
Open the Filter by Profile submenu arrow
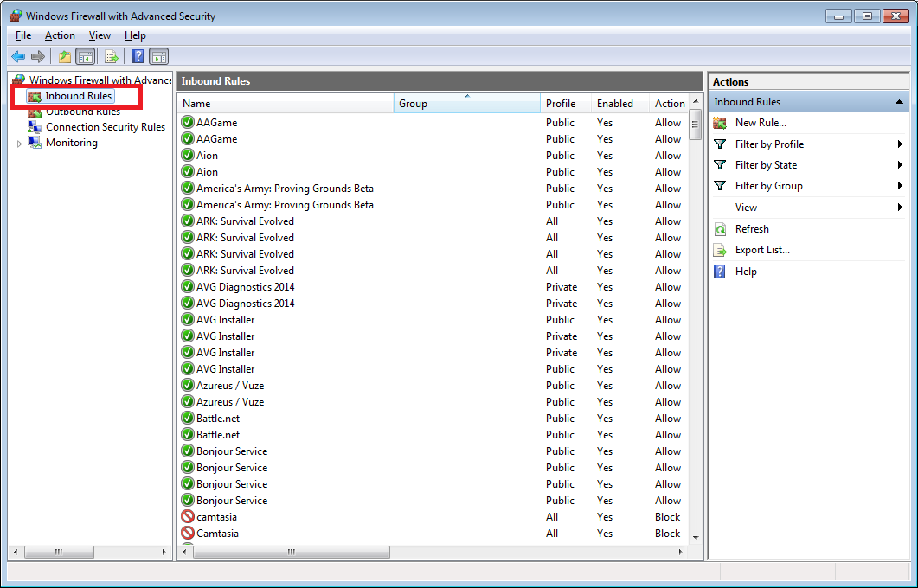pyautogui.click(x=900, y=144)
